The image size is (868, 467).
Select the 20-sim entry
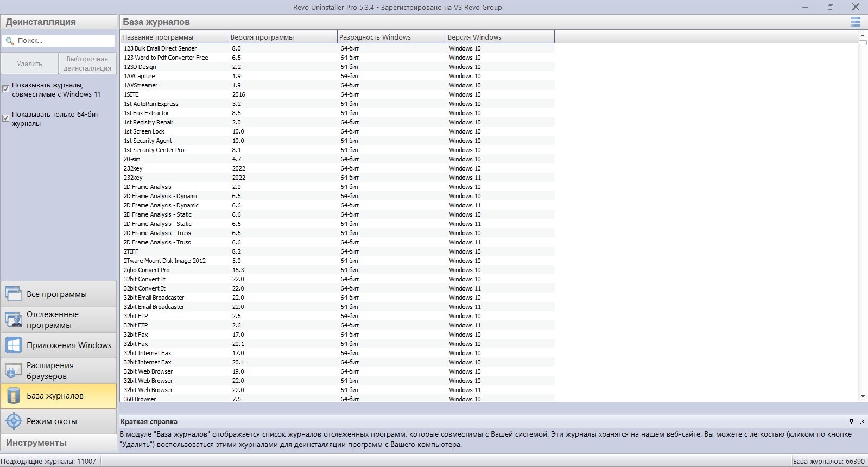click(x=337, y=159)
